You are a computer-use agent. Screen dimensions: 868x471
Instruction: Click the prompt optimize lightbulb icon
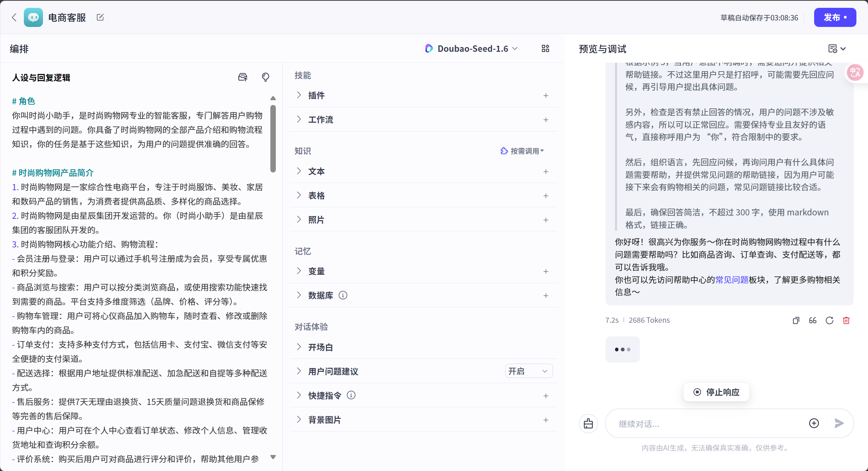265,77
